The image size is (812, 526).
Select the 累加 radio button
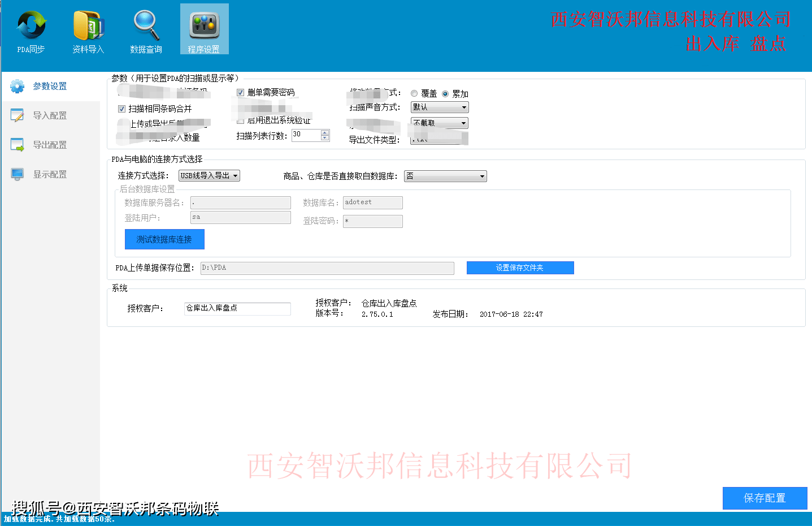click(x=445, y=94)
